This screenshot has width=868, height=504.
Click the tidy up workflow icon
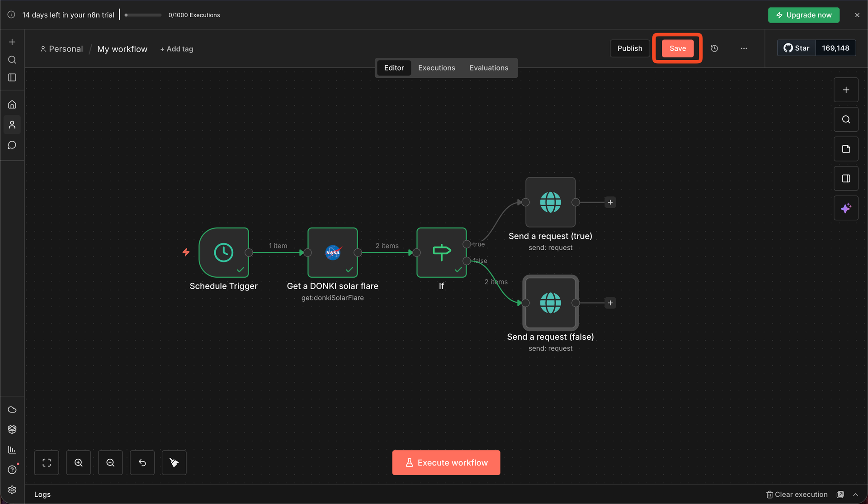(174, 462)
